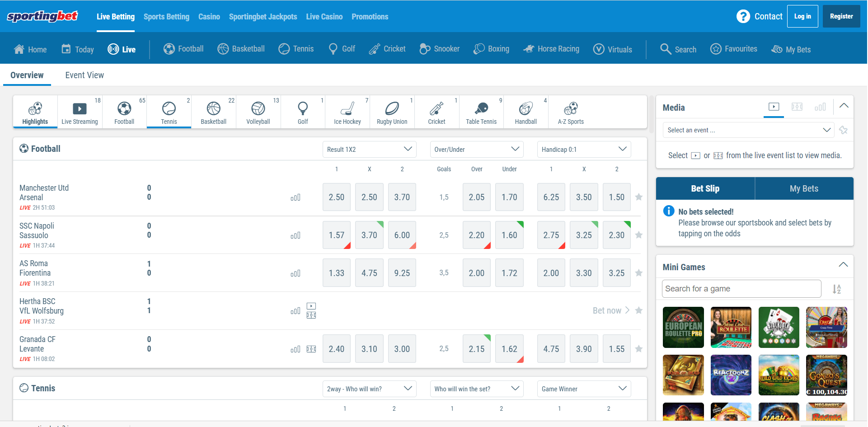The height and width of the screenshot is (427, 868).
Task: Open the Over/Under market dropdown
Action: click(477, 150)
